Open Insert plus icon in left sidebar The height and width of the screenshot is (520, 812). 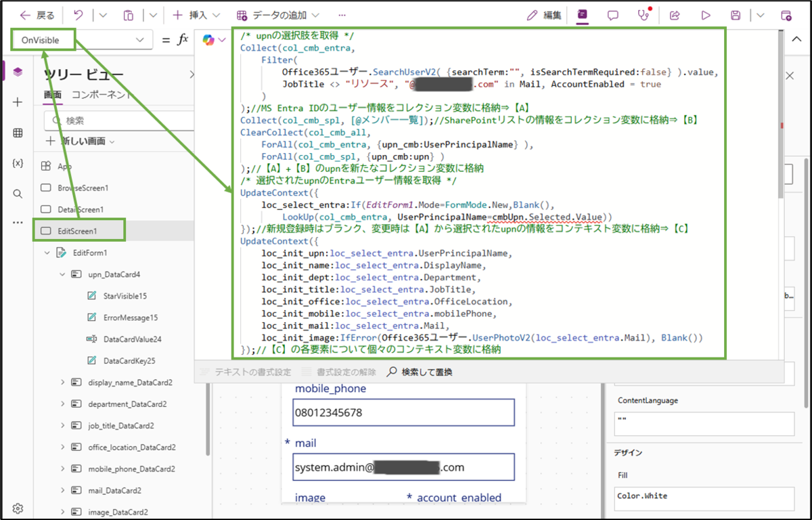click(18, 102)
